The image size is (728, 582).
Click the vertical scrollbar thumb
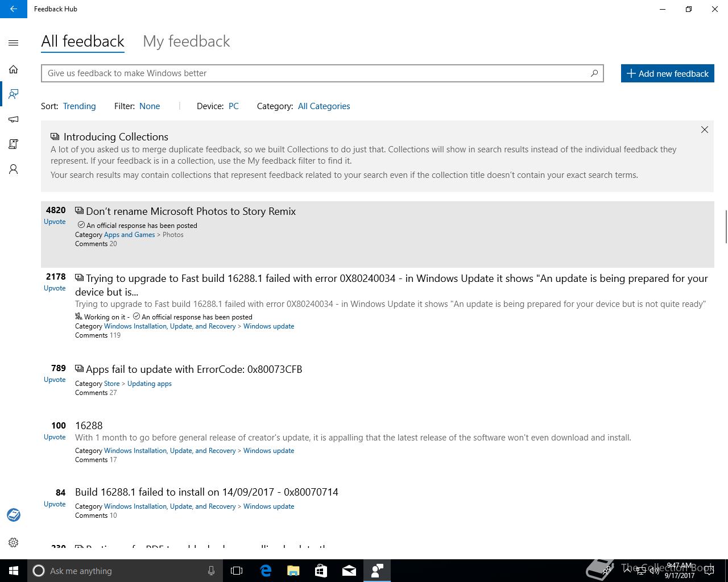point(726,226)
